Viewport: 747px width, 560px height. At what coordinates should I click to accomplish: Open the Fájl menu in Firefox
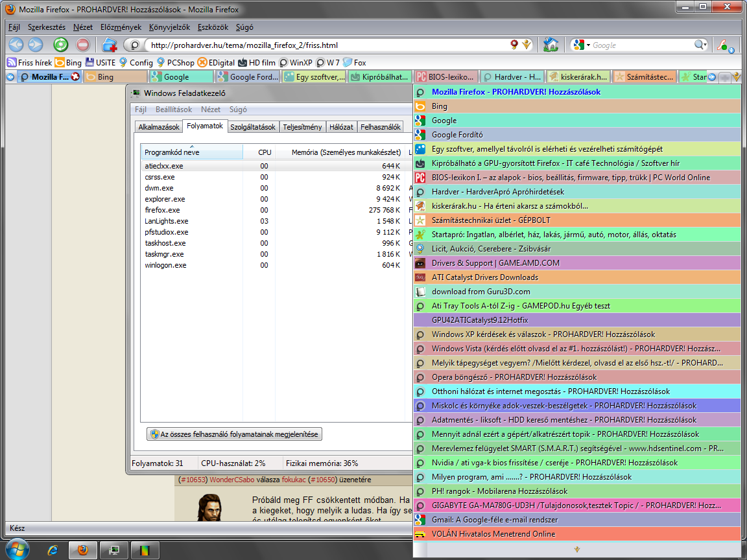[x=14, y=27]
